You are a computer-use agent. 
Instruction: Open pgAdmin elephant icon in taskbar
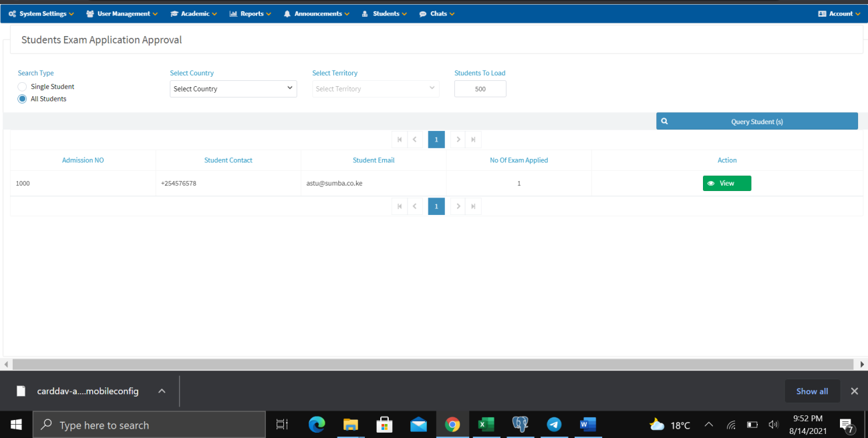[x=520, y=425]
